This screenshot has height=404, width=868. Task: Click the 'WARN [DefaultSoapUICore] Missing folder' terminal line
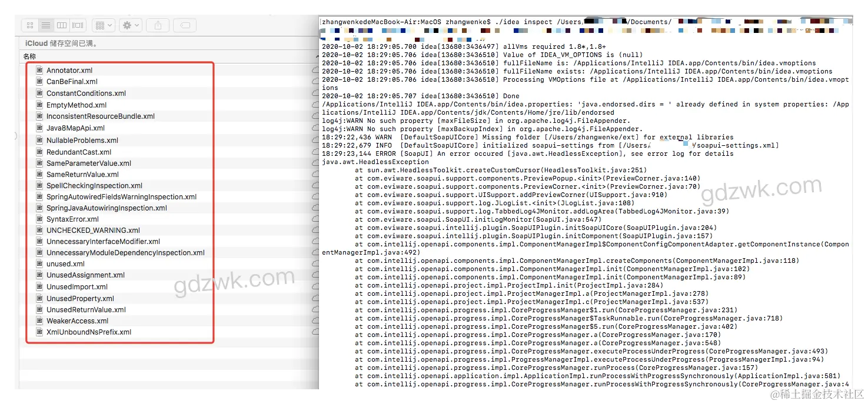528,137
